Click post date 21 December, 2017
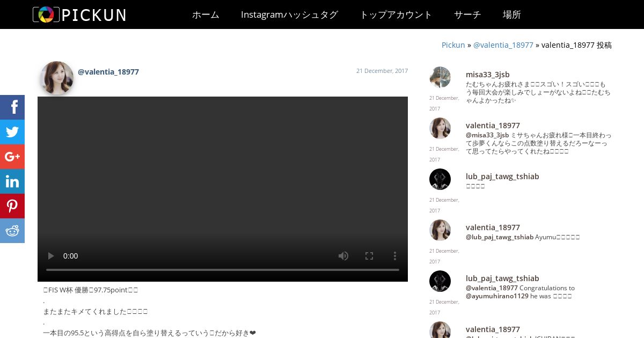Viewport: 644px width, 338px height. tap(382, 71)
